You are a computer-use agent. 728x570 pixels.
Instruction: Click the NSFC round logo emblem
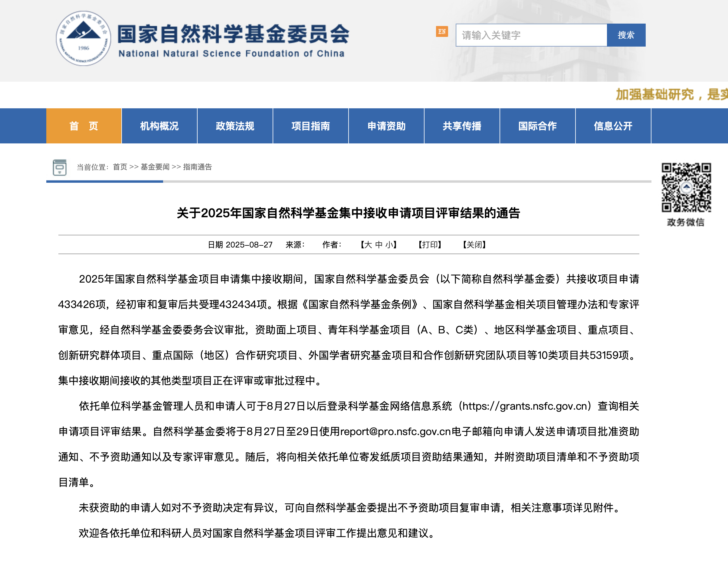click(83, 38)
